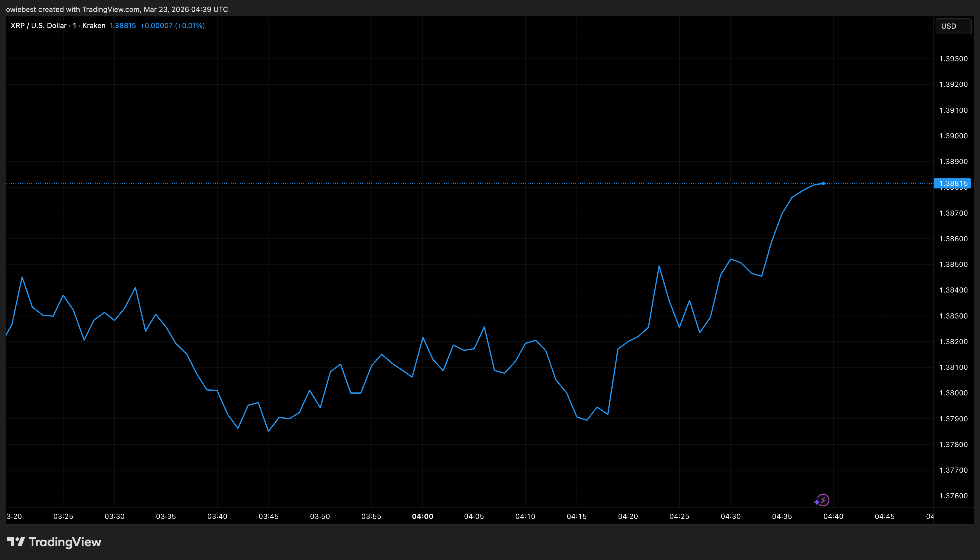Click the 1.38000 price scale label
This screenshot has width=980, height=560.
(953, 393)
